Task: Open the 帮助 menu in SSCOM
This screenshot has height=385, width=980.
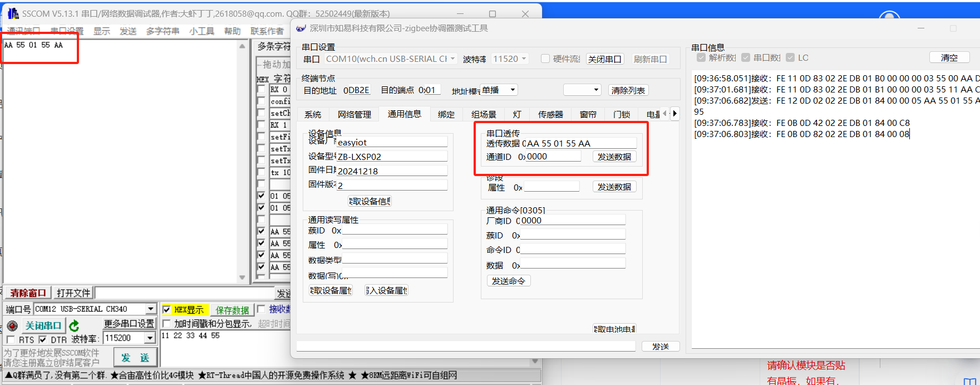Action: click(233, 31)
